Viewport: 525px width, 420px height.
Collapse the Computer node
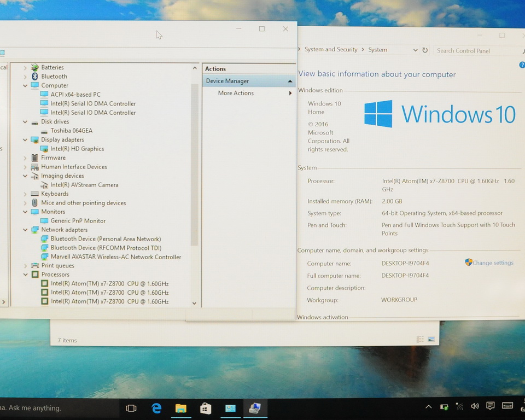pos(25,85)
